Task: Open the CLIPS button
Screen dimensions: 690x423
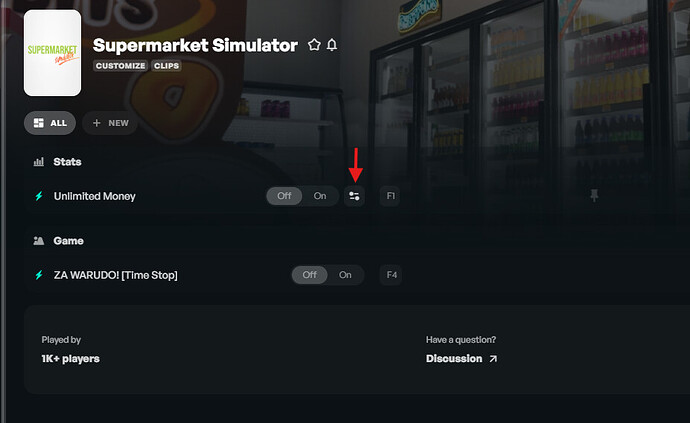Action: [166, 66]
